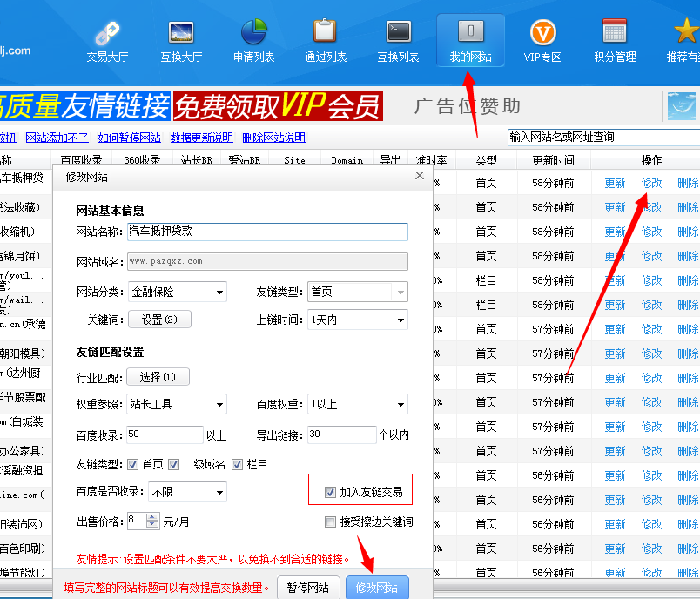This screenshot has height=599, width=700.
Task: Sort by the 类型 column header
Action: coord(486,160)
